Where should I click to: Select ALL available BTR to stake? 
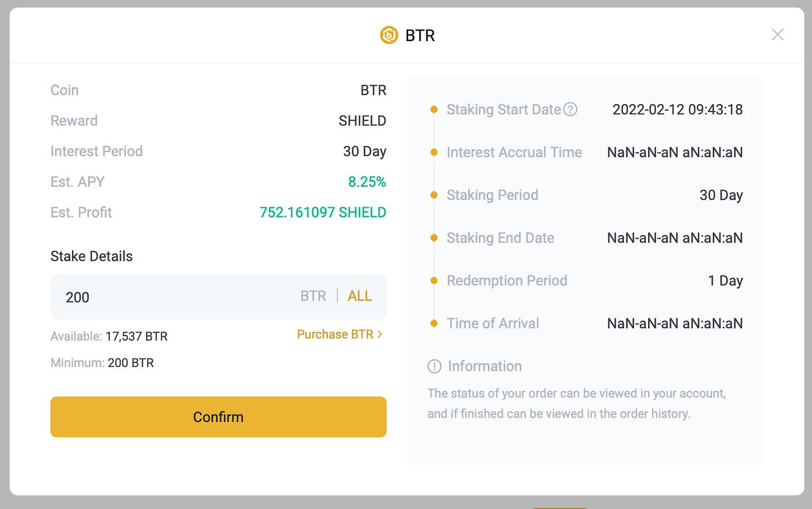pyautogui.click(x=360, y=296)
